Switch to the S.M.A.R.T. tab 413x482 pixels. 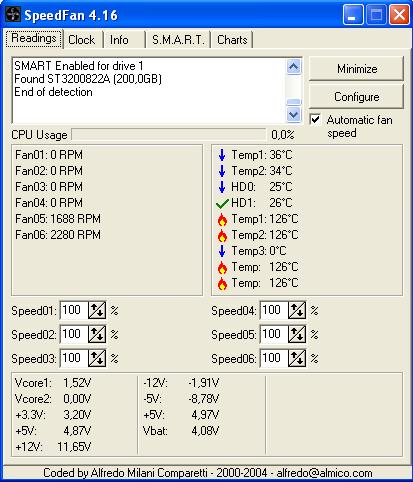pos(178,40)
